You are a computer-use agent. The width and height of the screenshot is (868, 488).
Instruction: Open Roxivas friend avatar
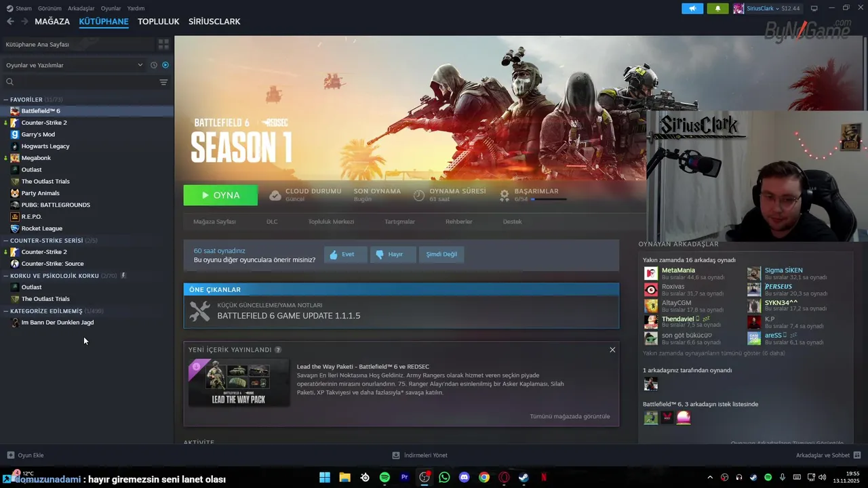click(x=651, y=289)
